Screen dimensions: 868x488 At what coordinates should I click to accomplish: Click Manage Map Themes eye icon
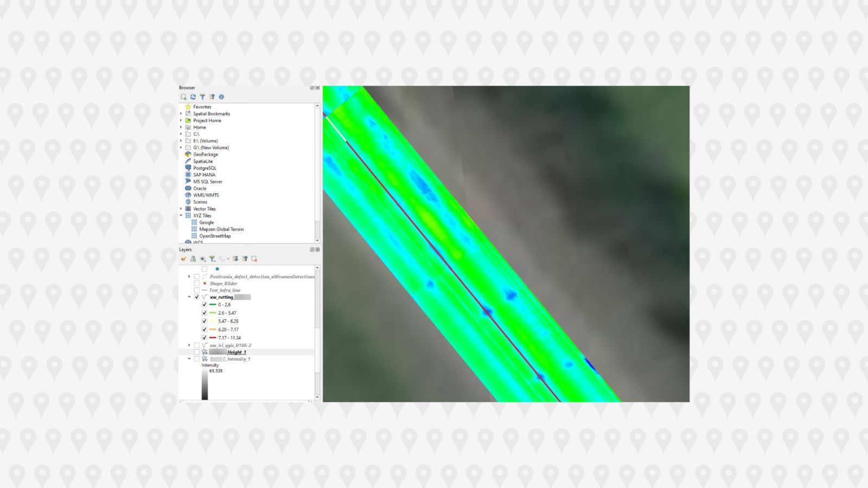coord(202,259)
